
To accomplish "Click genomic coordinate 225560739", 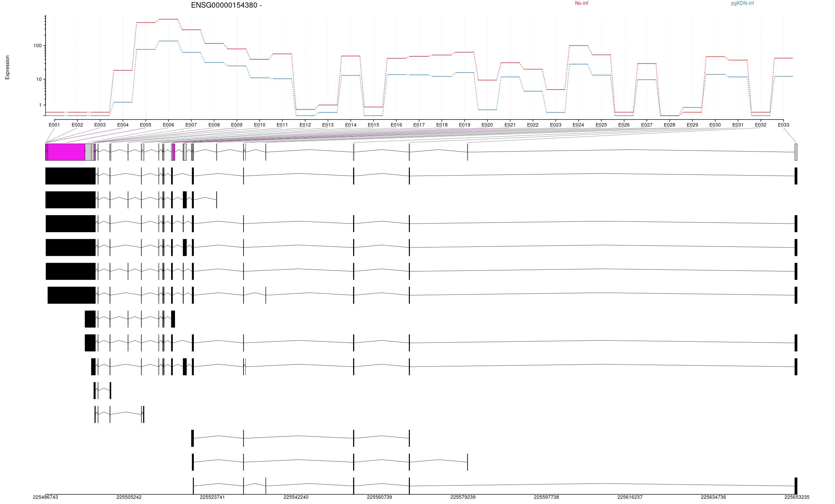I will tap(379, 497).
